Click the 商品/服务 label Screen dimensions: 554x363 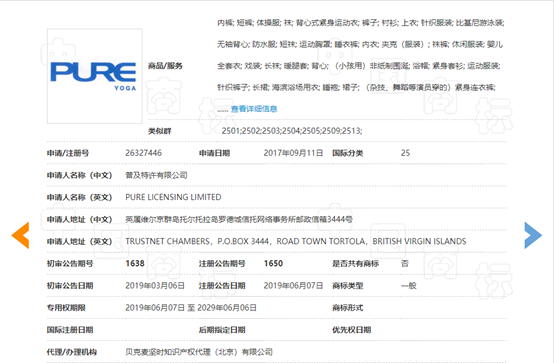pyautogui.click(x=165, y=66)
